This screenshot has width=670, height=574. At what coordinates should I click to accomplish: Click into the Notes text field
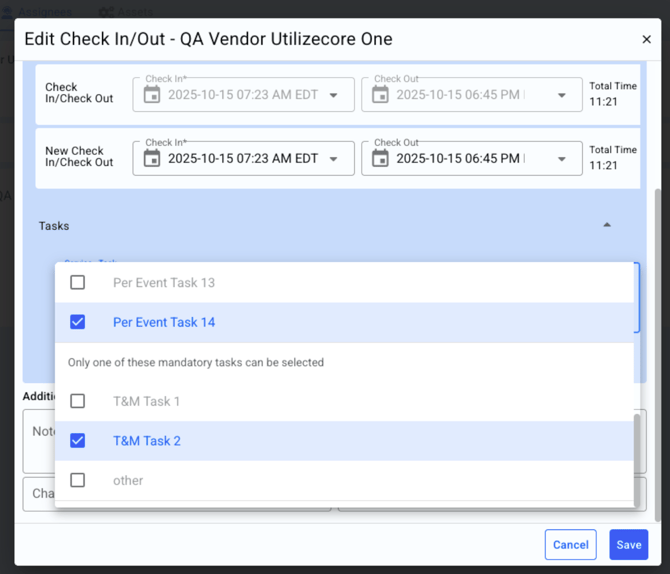point(38,440)
